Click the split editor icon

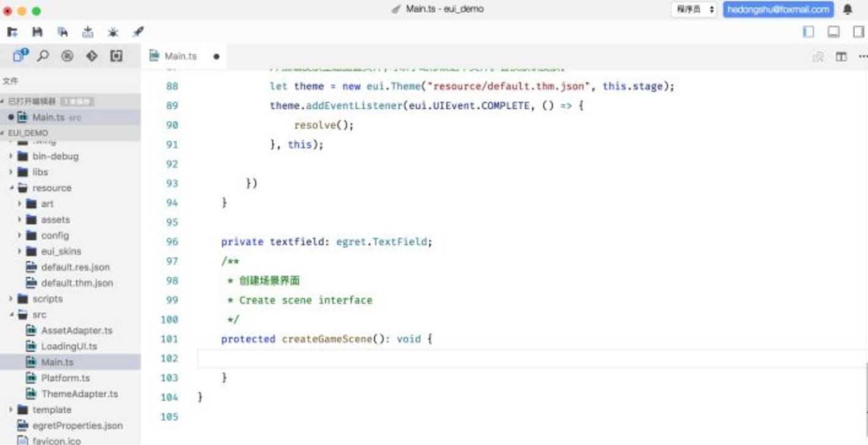[841, 56]
